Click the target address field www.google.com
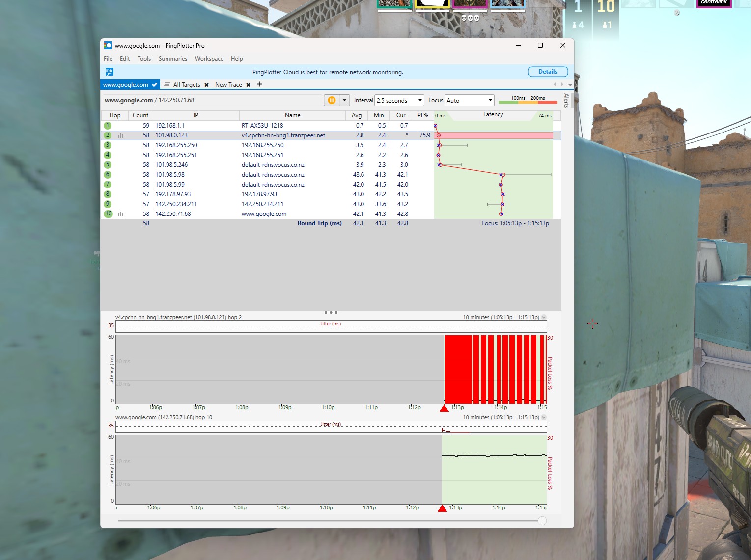The width and height of the screenshot is (751, 560). click(x=212, y=100)
